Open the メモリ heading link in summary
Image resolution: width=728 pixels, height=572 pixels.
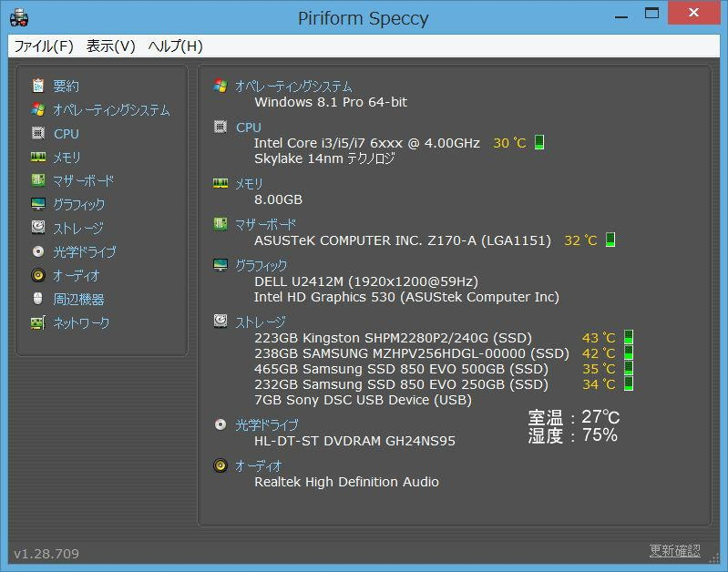tap(249, 184)
